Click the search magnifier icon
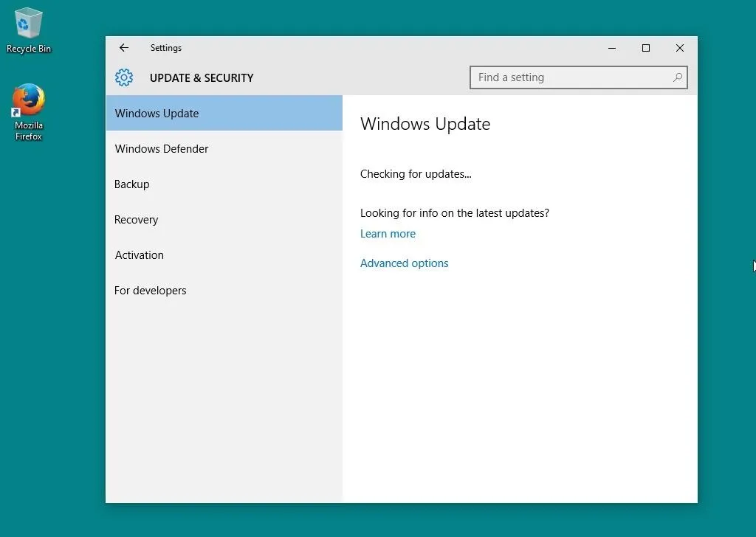Image resolution: width=756 pixels, height=537 pixels. pos(678,77)
